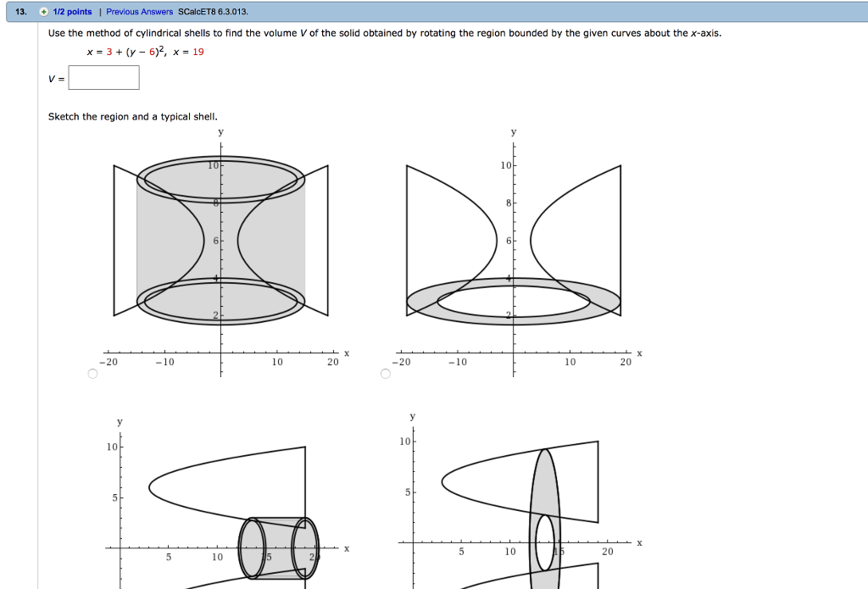Screen dimensions: 868x589
Task: Click the "V =" label before the answer box
Action: coord(54,77)
